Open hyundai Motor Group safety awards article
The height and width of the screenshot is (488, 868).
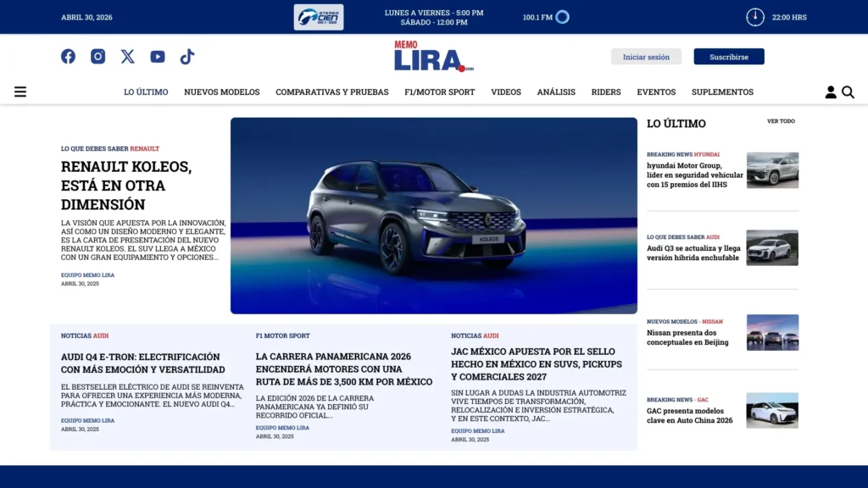coord(695,175)
